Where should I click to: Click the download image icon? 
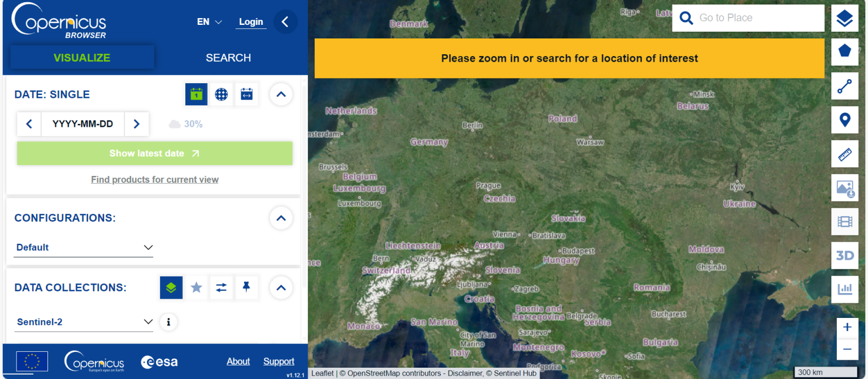844,188
